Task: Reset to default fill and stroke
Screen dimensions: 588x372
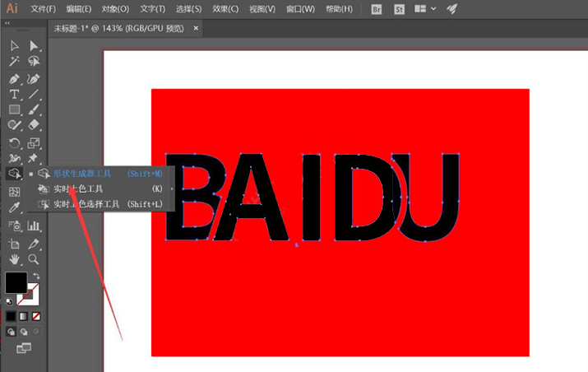Action: click(9, 301)
